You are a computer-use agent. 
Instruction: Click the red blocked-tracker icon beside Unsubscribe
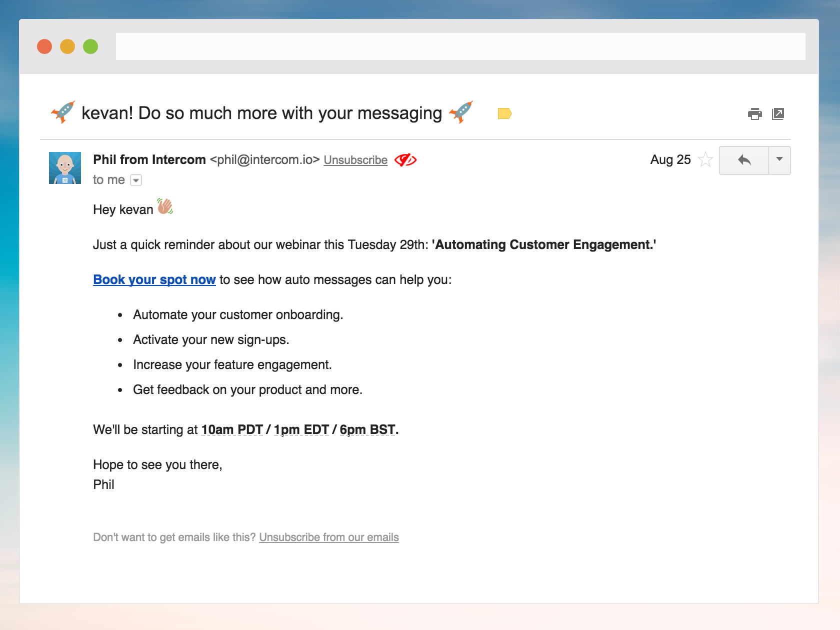tap(406, 160)
